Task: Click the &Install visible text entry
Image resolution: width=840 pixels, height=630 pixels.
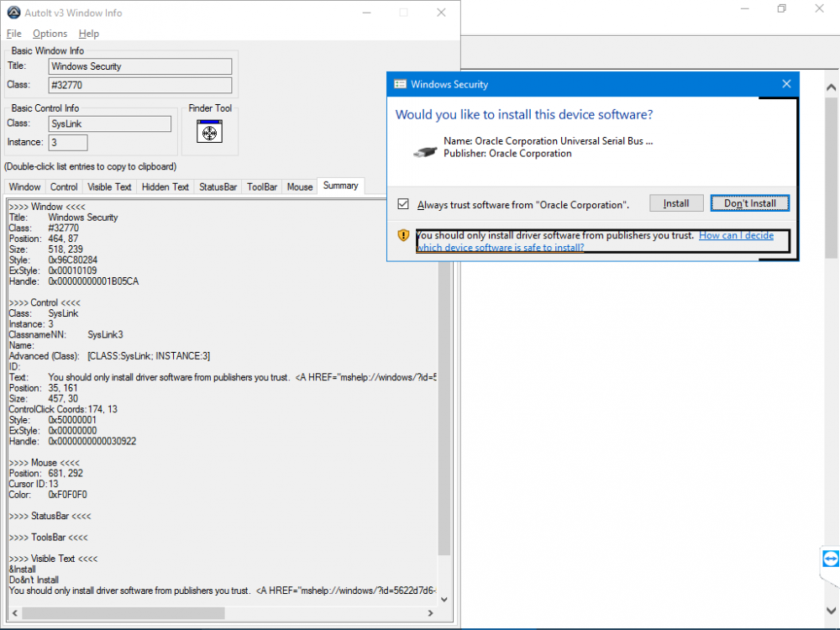Action: [23, 570]
